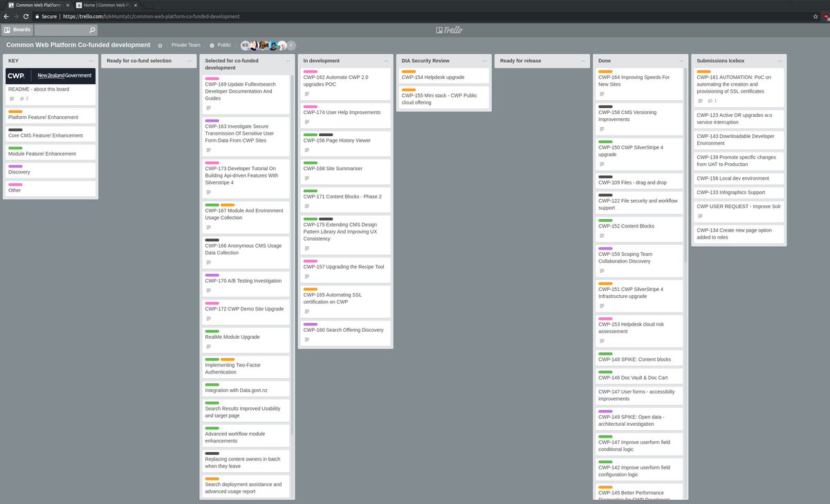Open 'Selected for co-funded development' list menu
The height and width of the screenshot is (504, 830).
[x=288, y=61]
